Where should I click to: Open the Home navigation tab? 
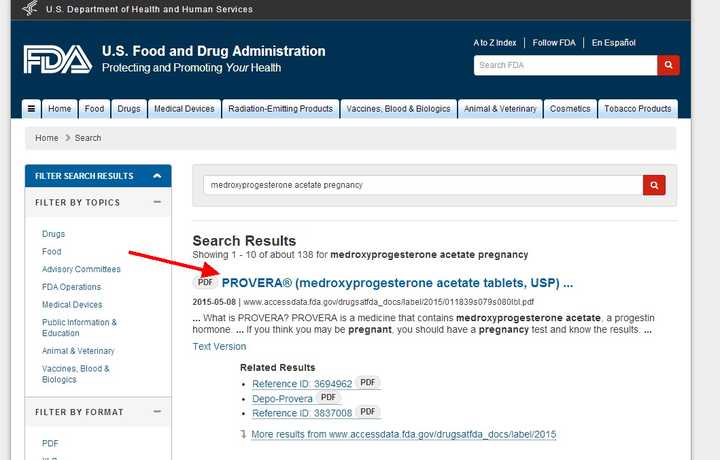point(60,109)
